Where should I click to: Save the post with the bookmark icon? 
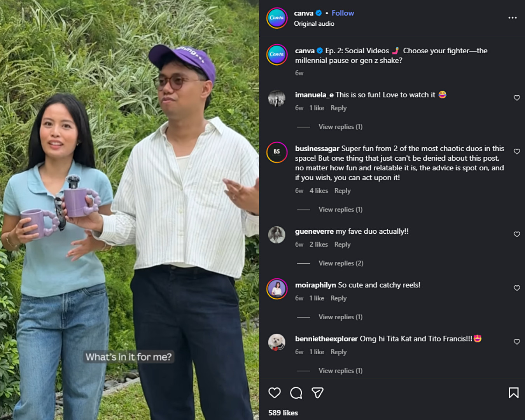click(514, 393)
